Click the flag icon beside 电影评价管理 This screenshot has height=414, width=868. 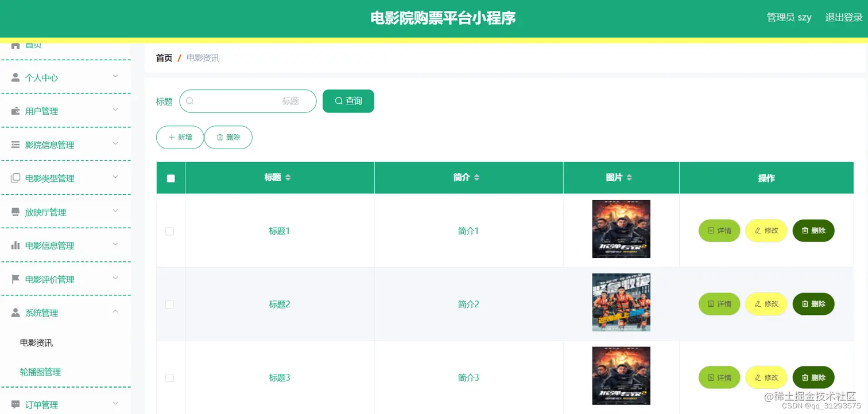point(15,279)
